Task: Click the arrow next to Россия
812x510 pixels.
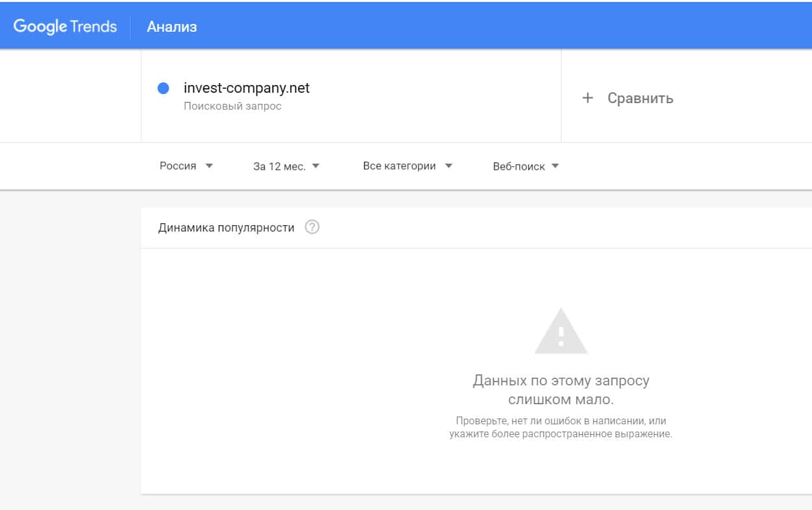Action: tap(209, 166)
